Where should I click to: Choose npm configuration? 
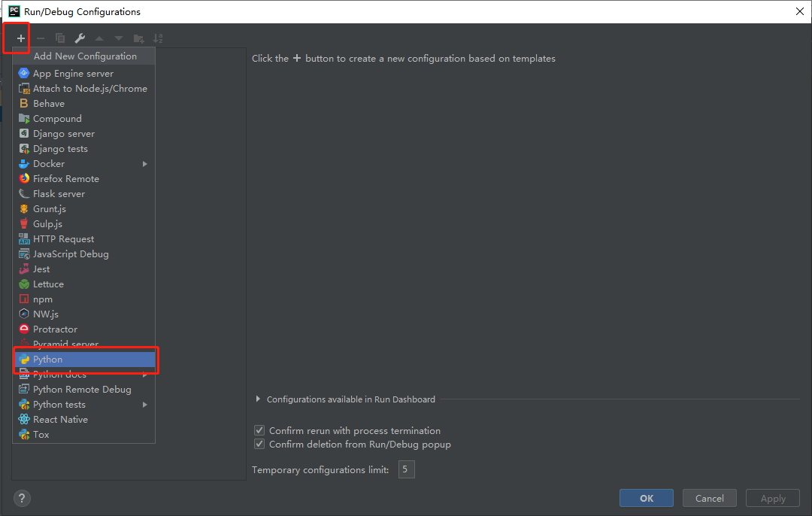tap(84, 299)
